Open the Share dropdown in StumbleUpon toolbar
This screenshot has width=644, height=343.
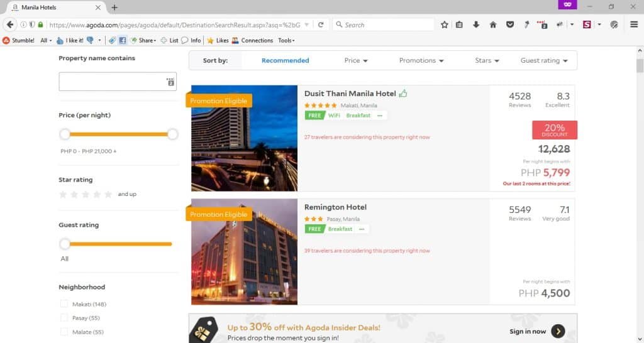pyautogui.click(x=143, y=40)
